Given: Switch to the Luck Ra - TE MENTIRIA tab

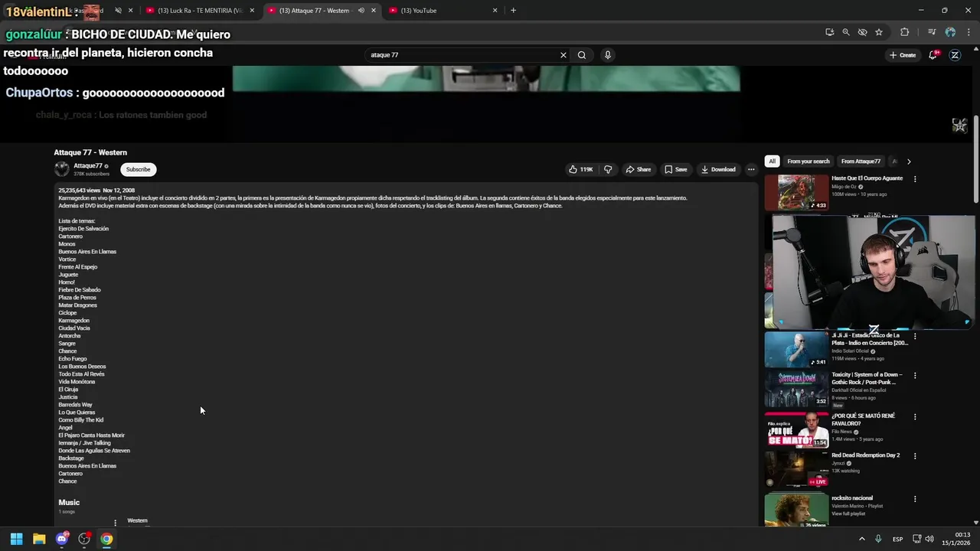Looking at the screenshot, I should pos(201,11).
